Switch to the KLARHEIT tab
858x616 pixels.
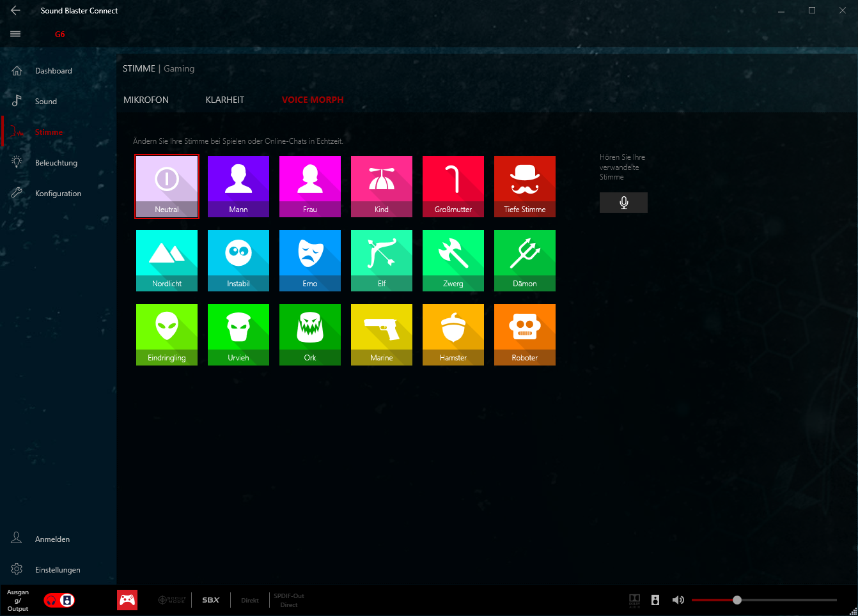point(224,100)
